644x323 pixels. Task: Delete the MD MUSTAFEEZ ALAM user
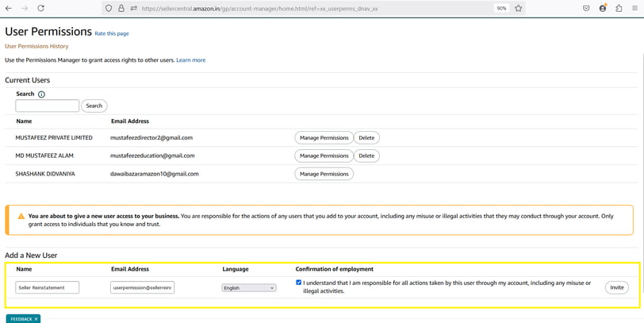point(366,156)
